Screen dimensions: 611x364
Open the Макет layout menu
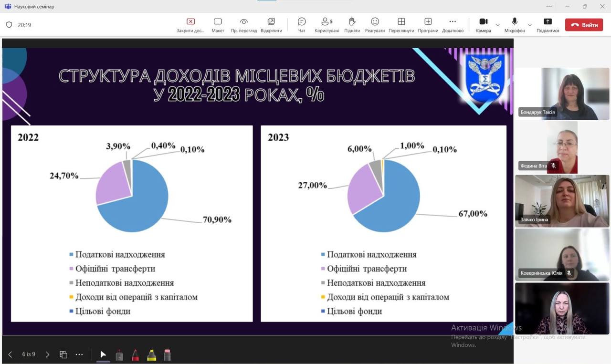tap(218, 25)
